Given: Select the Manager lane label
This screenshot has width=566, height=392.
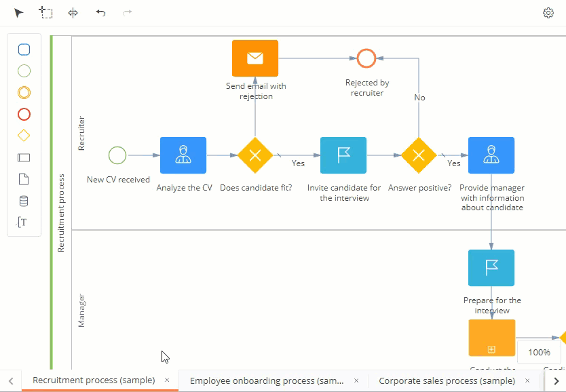Looking at the screenshot, I should point(81,311).
